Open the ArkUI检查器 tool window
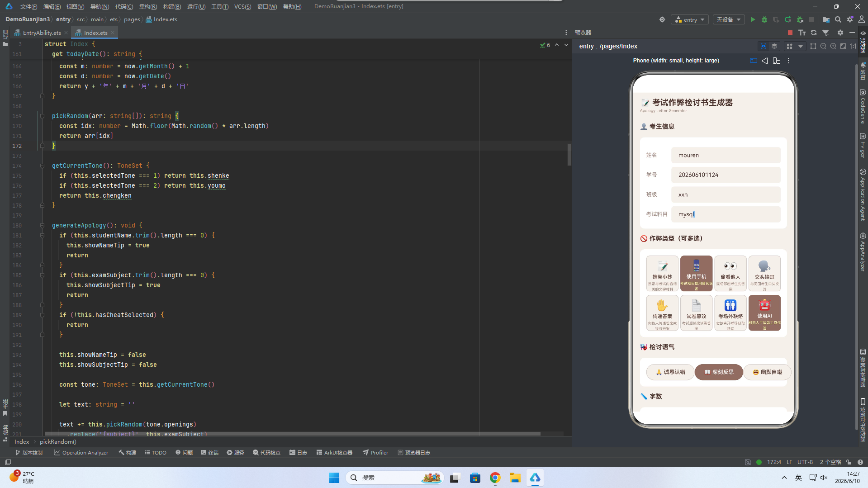This screenshot has width=868, height=488. 334,453
